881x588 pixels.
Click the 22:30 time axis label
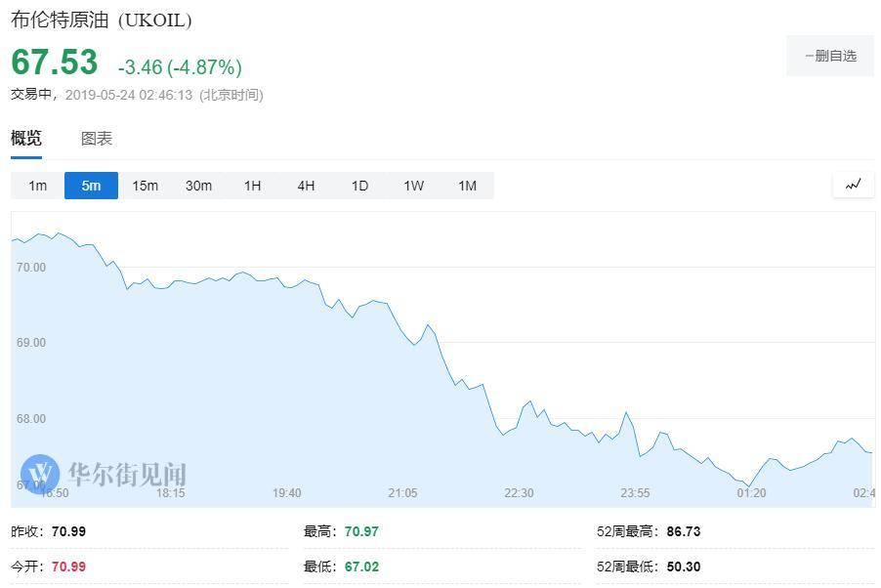(x=519, y=493)
